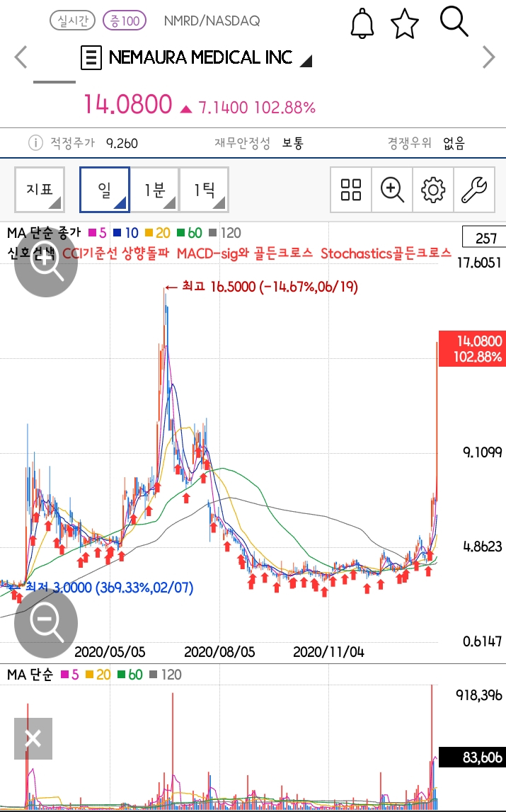Image resolution: width=506 pixels, height=812 pixels.
Task: Go to previous stock with left arrow
Action: pos(21,57)
